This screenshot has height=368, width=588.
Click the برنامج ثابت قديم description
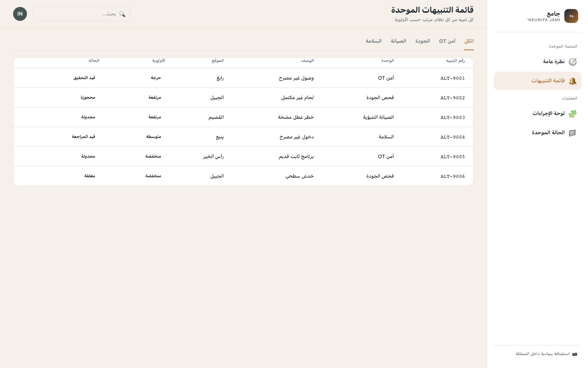click(x=296, y=157)
